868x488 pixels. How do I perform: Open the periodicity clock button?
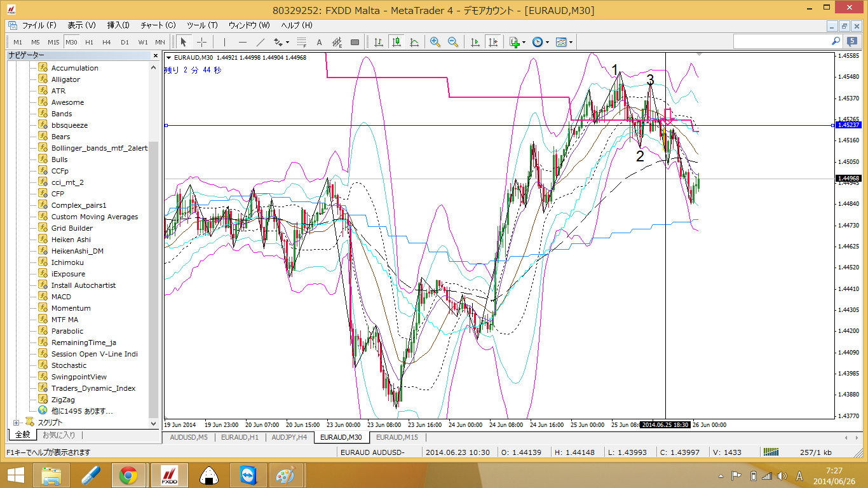tap(538, 42)
